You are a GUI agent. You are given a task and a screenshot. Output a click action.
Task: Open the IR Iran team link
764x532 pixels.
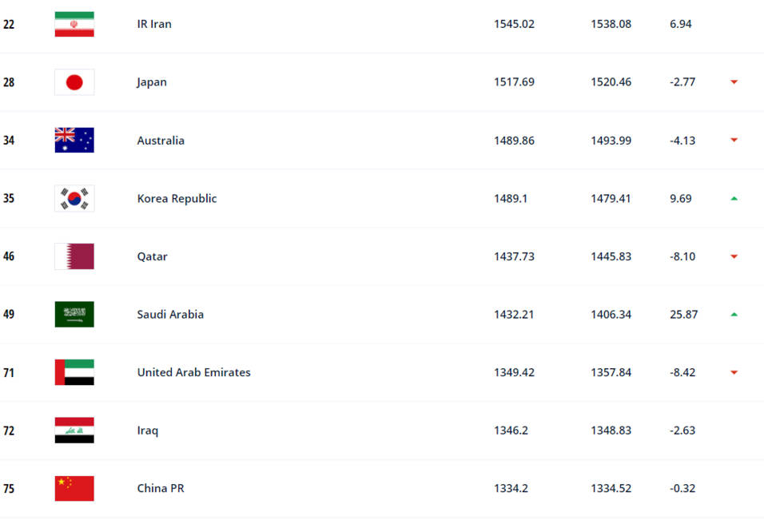pos(154,24)
